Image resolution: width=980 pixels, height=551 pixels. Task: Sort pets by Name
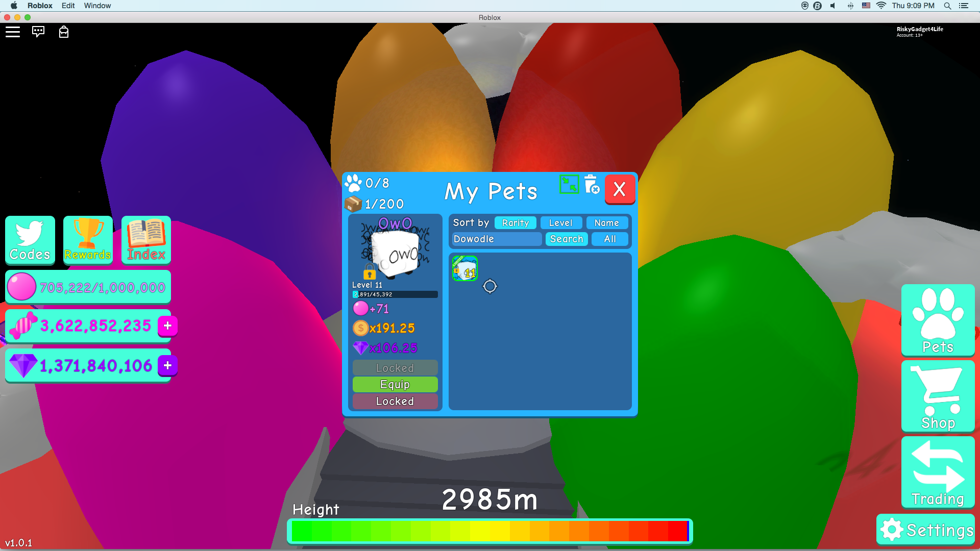click(x=606, y=223)
